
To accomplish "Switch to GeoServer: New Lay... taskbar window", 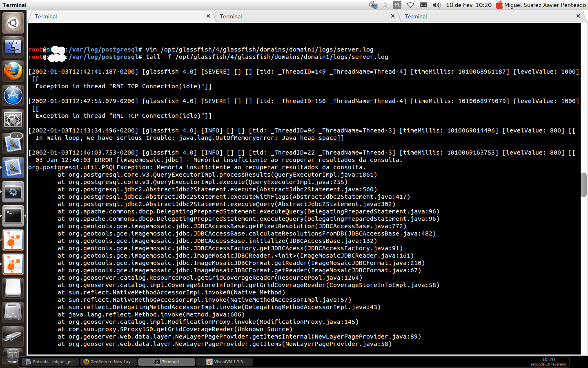I will click(x=109, y=362).
